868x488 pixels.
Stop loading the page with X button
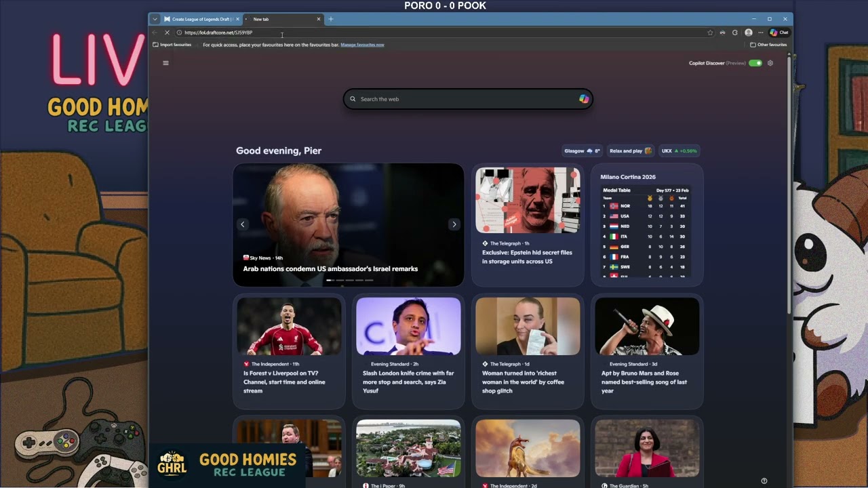point(167,33)
